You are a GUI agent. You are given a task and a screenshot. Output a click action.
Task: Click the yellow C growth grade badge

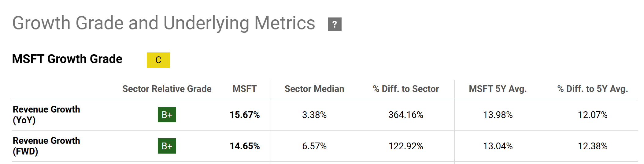158,60
